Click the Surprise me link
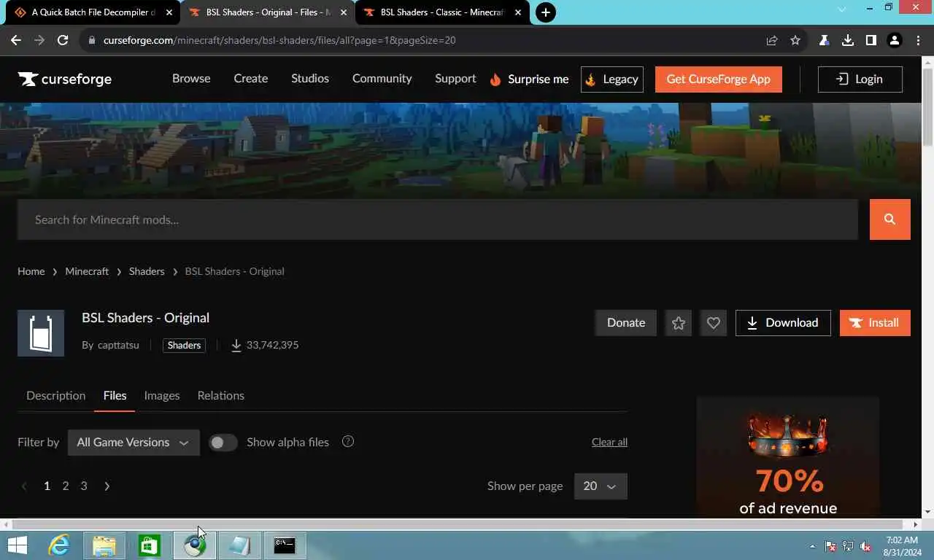The image size is (934, 560). [x=529, y=79]
